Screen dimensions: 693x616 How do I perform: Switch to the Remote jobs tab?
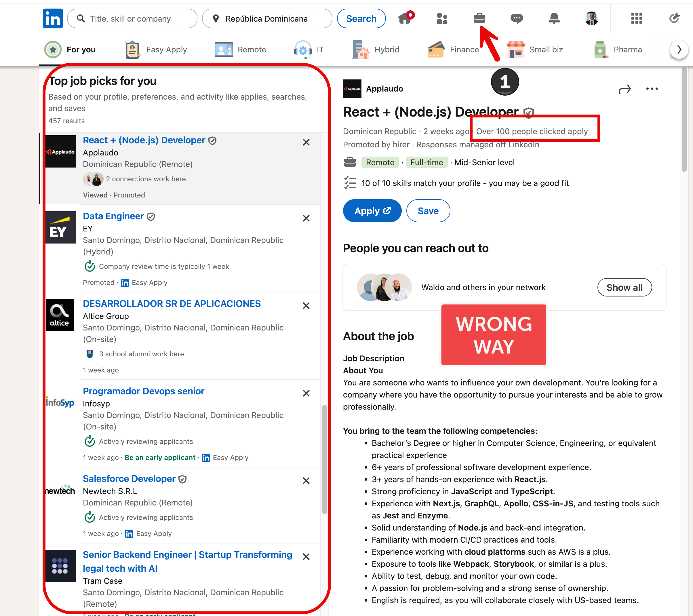(x=240, y=50)
